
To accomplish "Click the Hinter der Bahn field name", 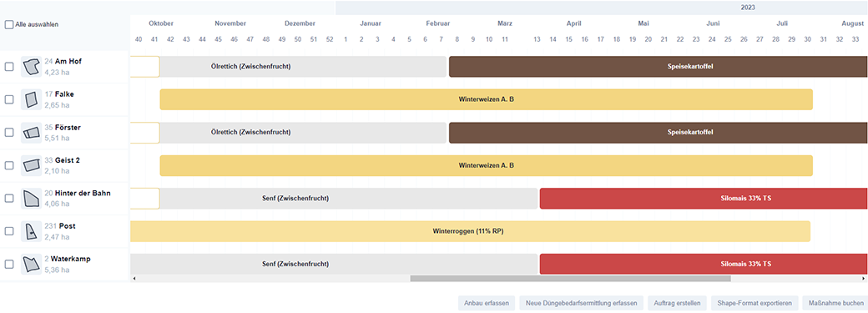I will tap(83, 194).
